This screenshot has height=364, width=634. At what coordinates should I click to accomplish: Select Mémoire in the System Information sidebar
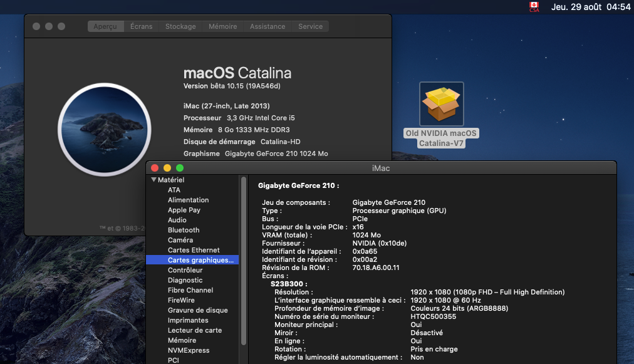coord(182,340)
